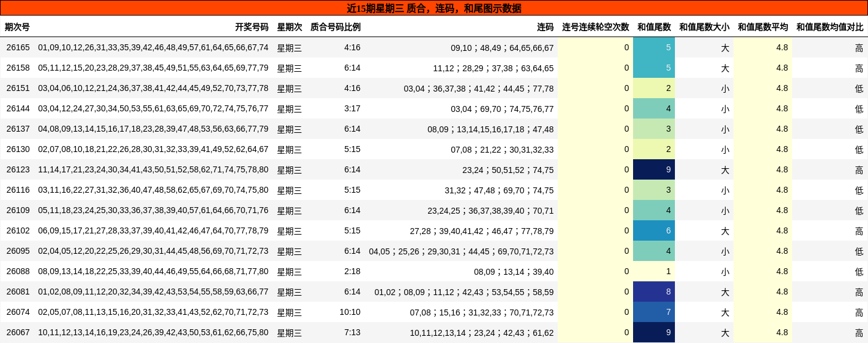Select period number 26067
Viewport: 868px width, 343px height.
coord(18,332)
